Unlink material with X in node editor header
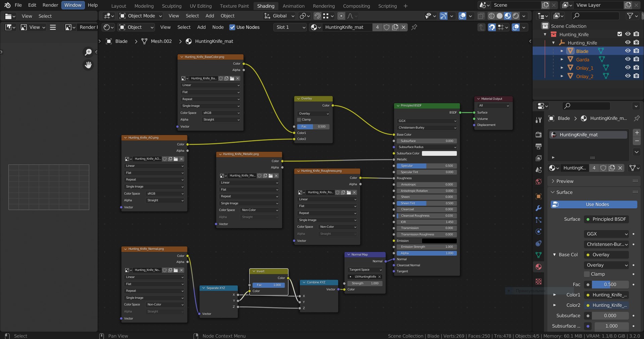644x339 pixels. coord(404,27)
